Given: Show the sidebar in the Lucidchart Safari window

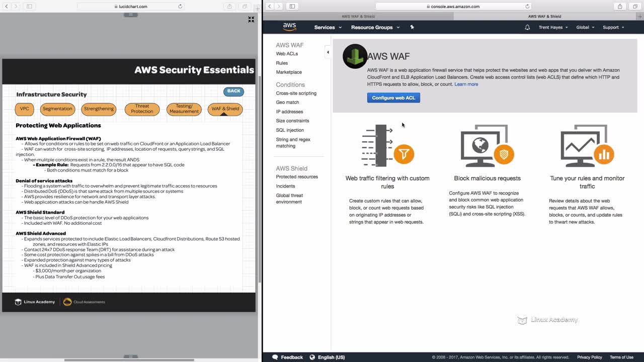Looking at the screenshot, I should (29, 6).
